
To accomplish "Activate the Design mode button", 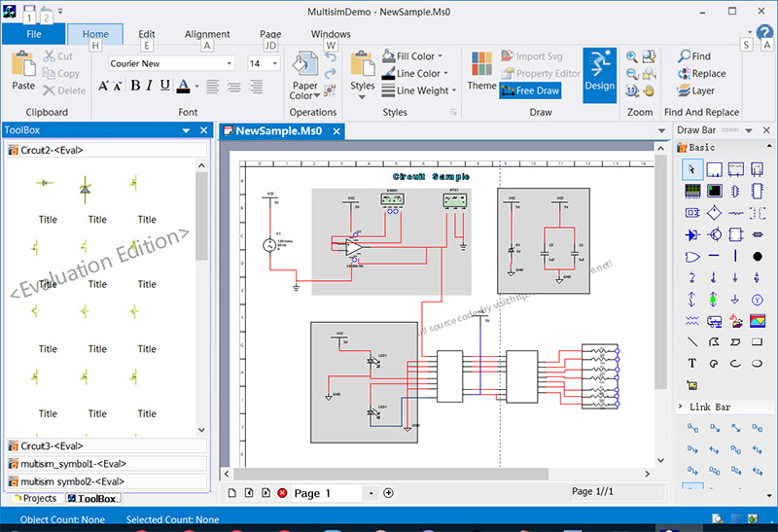I will click(x=599, y=75).
